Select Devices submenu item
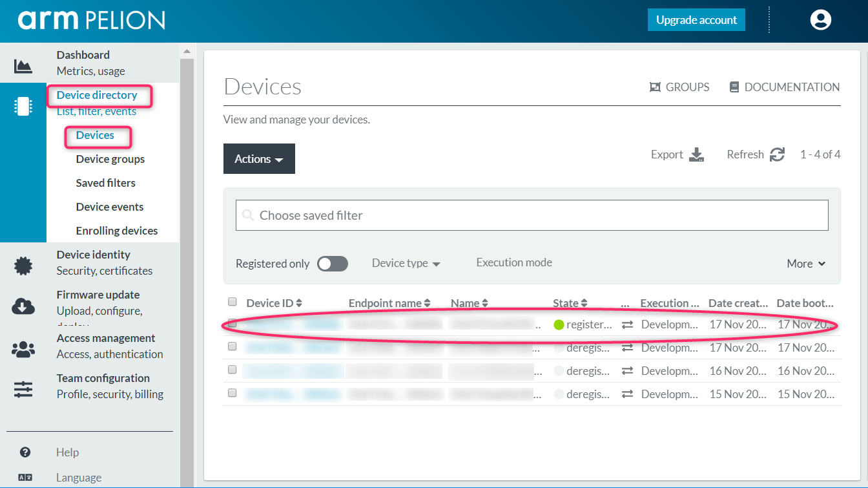 click(95, 135)
